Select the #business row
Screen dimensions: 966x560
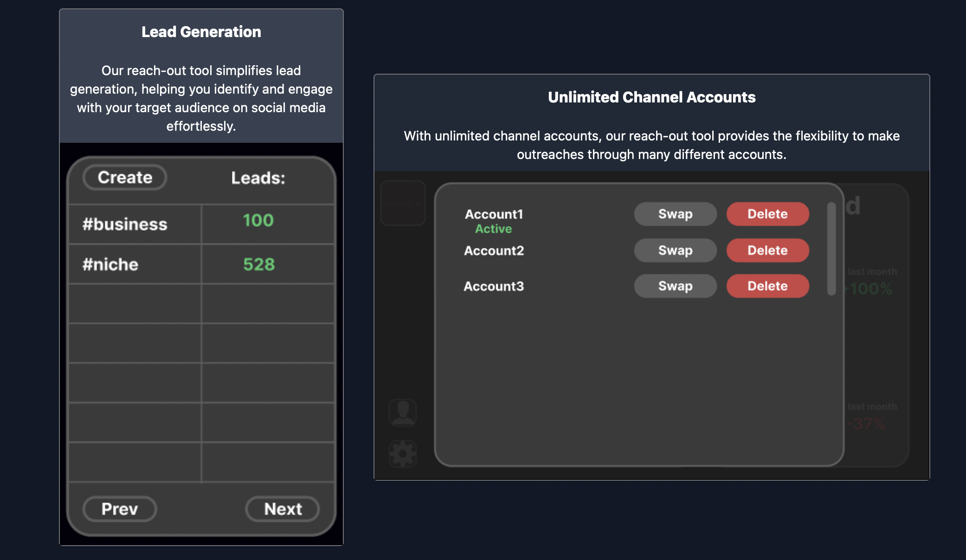point(125,224)
